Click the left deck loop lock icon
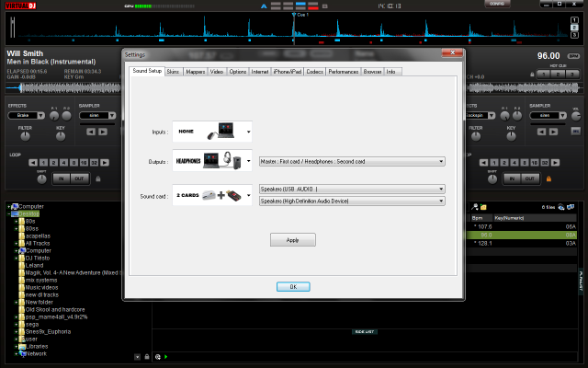Screen dimensions: 588x368 tap(98, 178)
